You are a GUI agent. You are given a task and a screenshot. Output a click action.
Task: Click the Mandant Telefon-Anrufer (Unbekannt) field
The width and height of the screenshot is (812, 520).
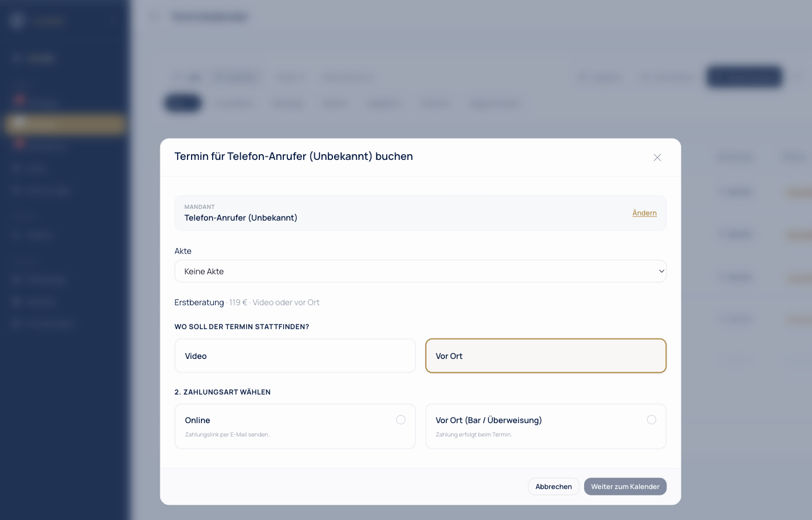pos(420,213)
